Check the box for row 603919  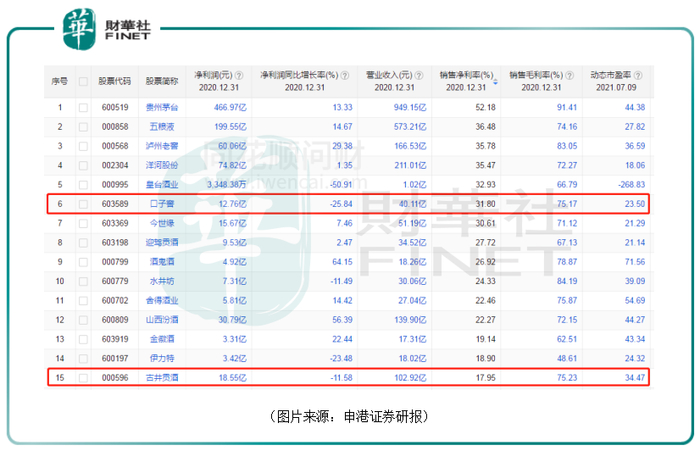[83, 339]
